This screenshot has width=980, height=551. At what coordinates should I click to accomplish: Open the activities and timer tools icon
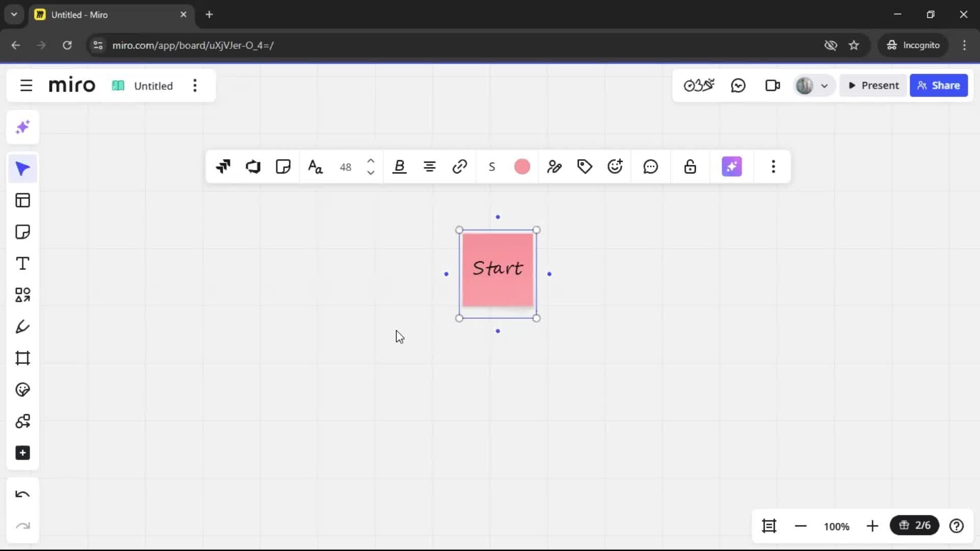[699, 85]
